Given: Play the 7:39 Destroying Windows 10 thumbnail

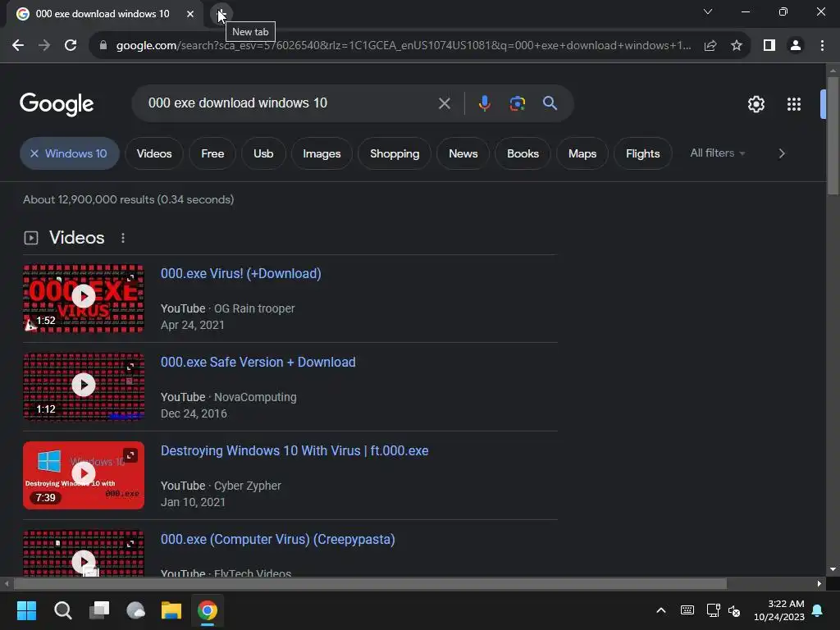Looking at the screenshot, I should [84, 475].
